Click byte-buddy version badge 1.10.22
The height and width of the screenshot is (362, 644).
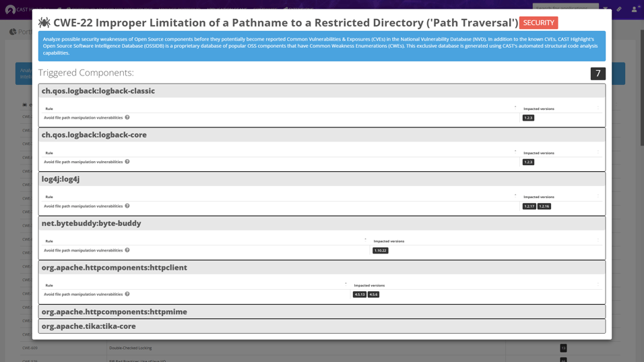pos(380,251)
